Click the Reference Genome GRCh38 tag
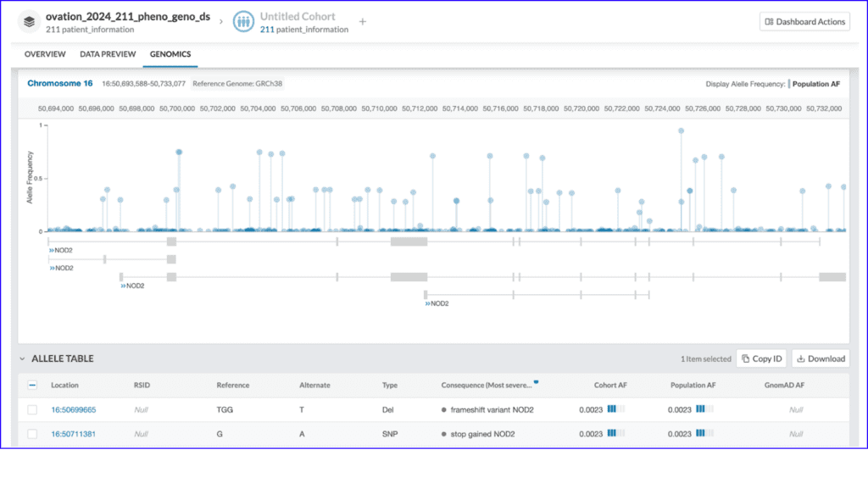 tap(237, 84)
